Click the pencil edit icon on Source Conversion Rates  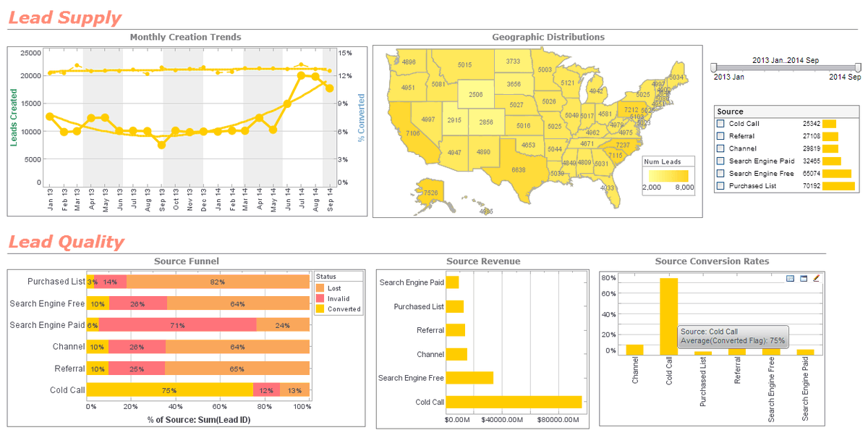tap(815, 277)
